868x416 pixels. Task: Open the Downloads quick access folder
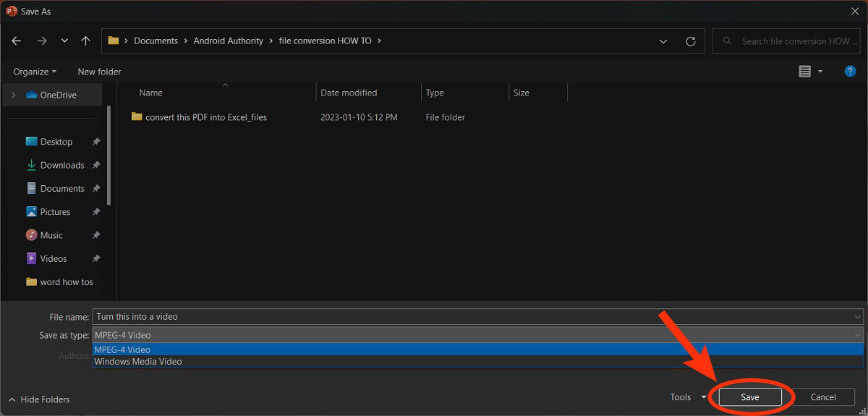click(62, 165)
